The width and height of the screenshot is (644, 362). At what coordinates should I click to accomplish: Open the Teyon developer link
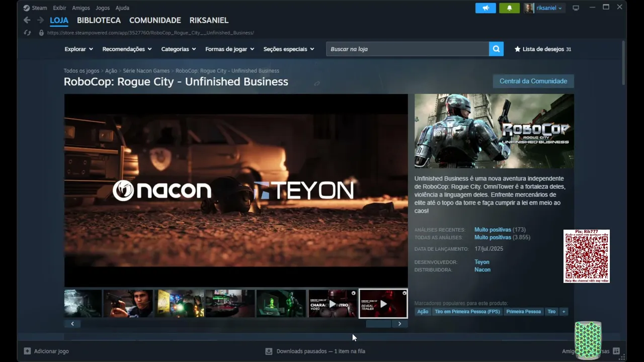click(482, 262)
